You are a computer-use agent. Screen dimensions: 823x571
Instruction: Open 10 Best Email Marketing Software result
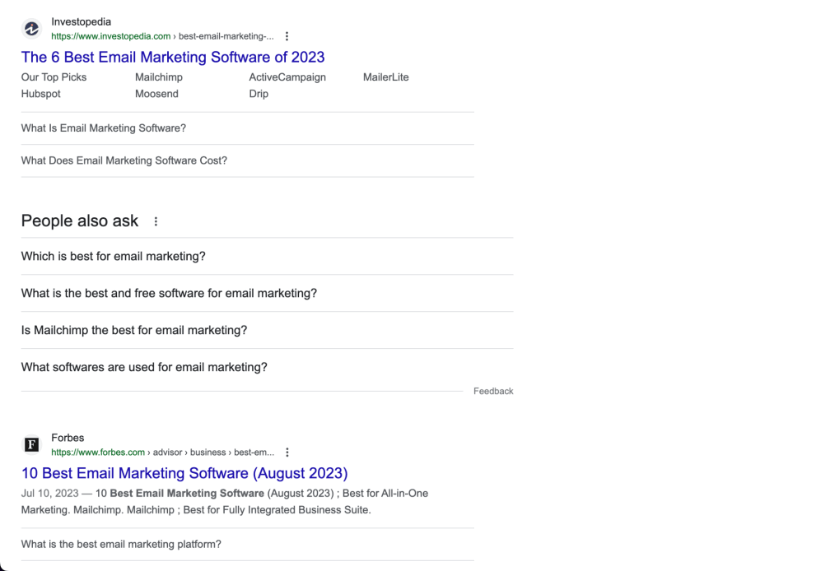[184, 473]
